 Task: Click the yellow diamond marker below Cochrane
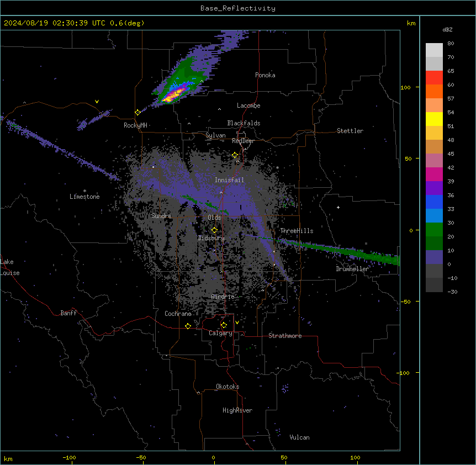pos(188,326)
